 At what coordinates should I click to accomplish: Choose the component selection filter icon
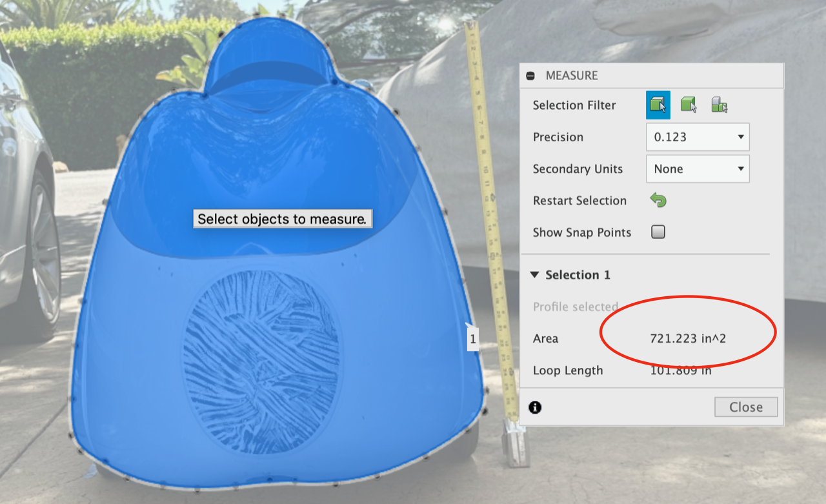tap(720, 105)
